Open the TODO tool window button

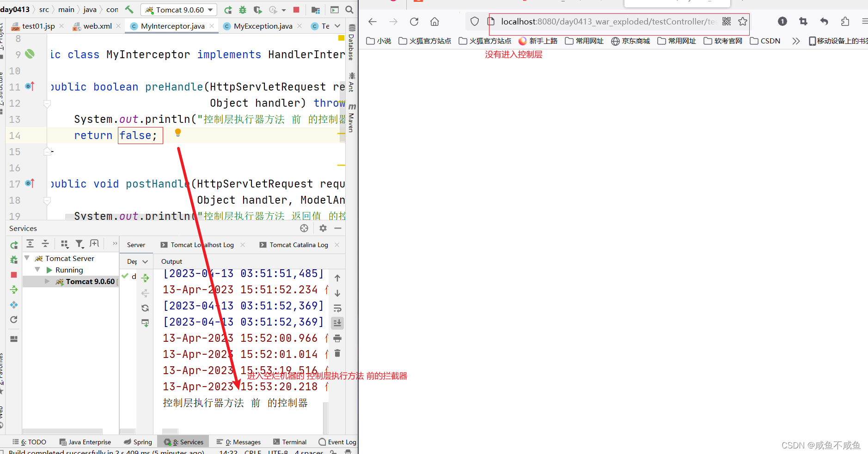[x=30, y=442]
